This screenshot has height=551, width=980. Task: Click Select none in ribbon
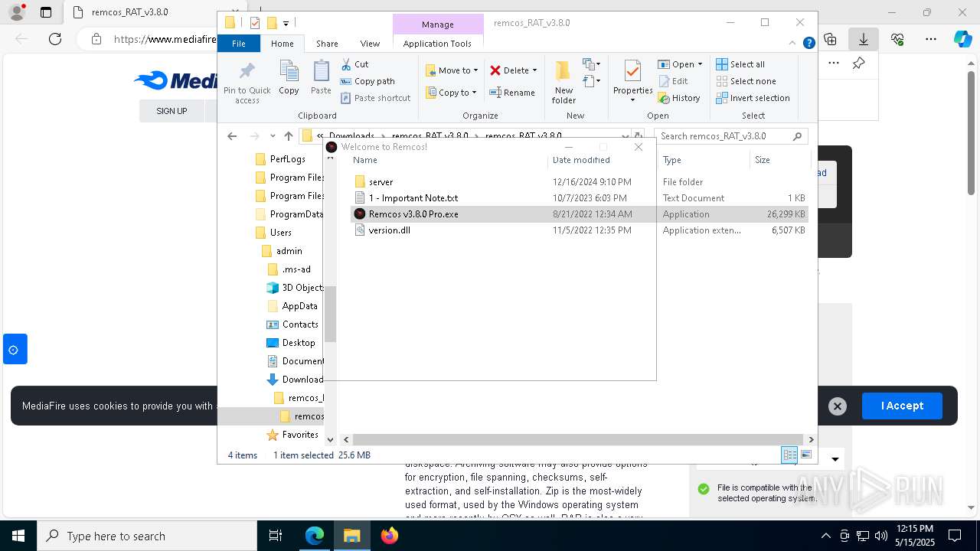(x=746, y=81)
